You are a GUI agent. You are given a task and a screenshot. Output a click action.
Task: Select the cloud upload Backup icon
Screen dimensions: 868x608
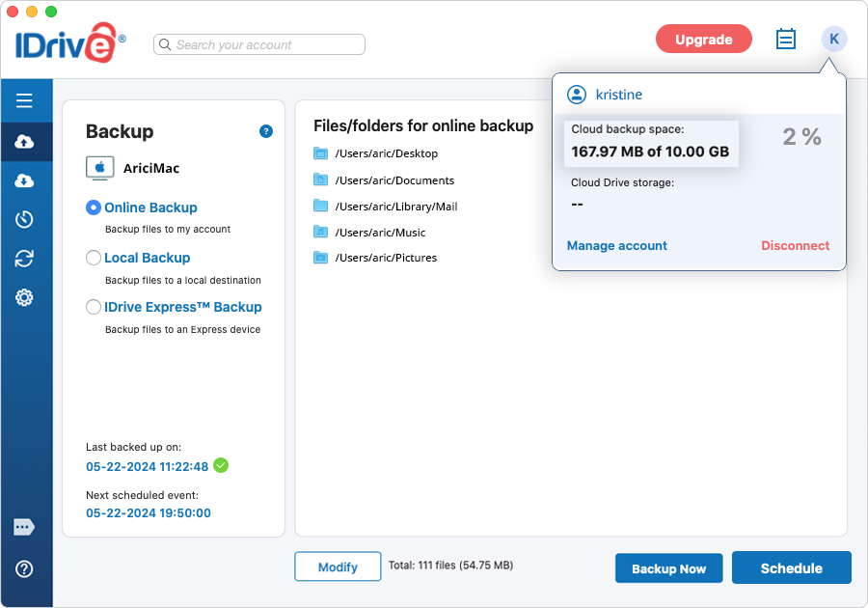point(24,142)
